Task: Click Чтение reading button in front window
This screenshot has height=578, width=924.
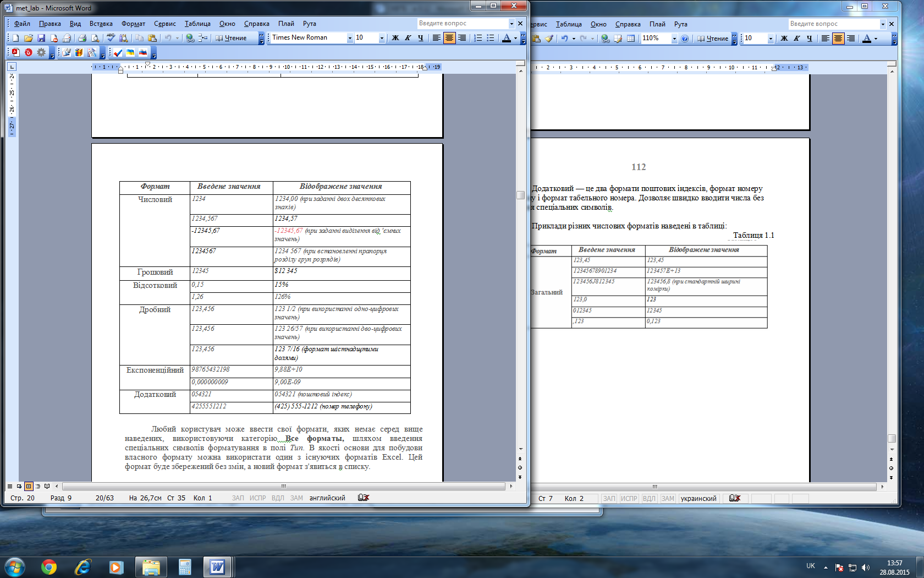Action: point(231,38)
